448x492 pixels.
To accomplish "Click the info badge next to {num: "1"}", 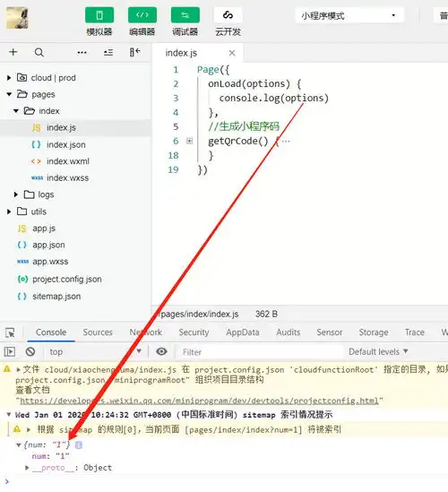I will pos(79,445).
